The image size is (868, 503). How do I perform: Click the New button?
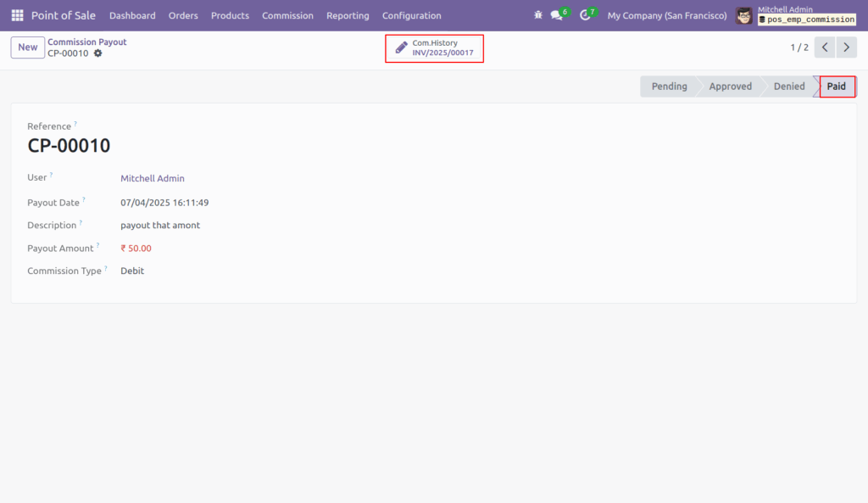click(x=26, y=47)
